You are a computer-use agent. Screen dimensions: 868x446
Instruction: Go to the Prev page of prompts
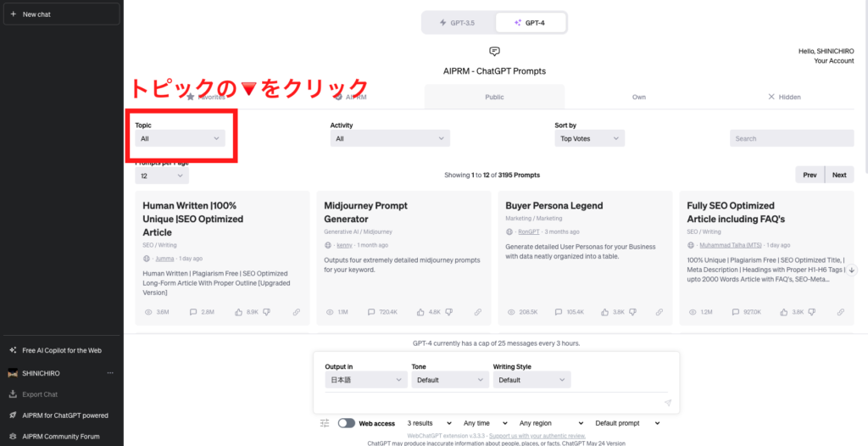tap(810, 175)
